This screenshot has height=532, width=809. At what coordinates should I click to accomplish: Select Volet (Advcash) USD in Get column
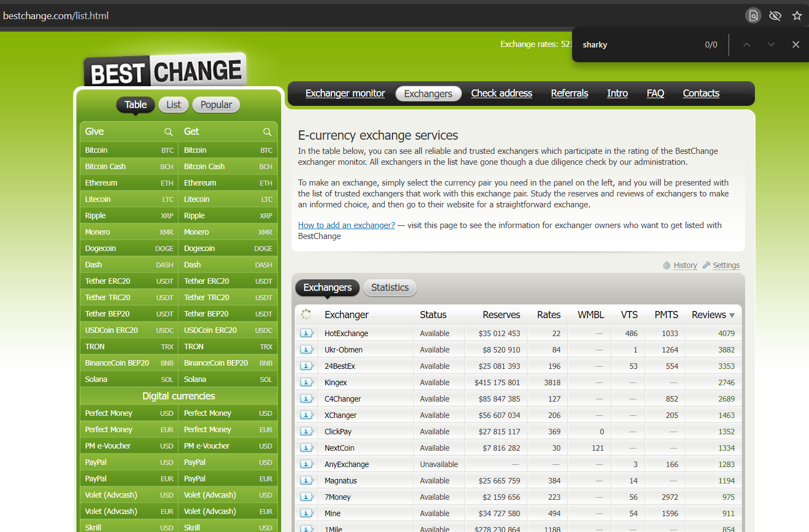[x=228, y=495]
